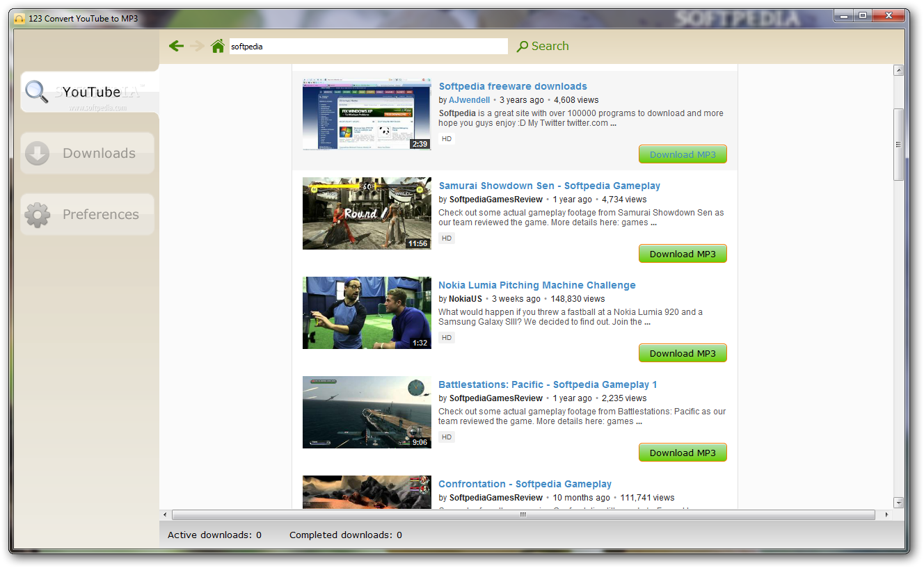Screen dimensions: 924x568
Task: Click the grayed forward arrow icon
Action: [198, 46]
